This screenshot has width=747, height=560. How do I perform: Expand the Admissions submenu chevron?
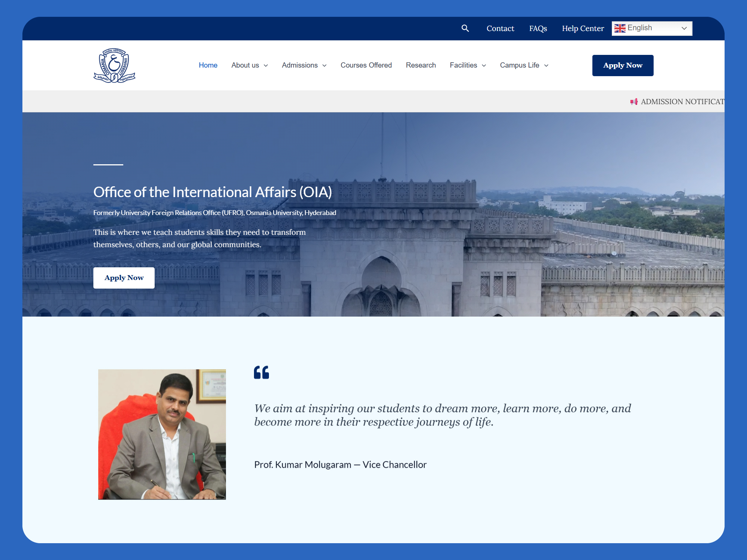click(x=325, y=66)
